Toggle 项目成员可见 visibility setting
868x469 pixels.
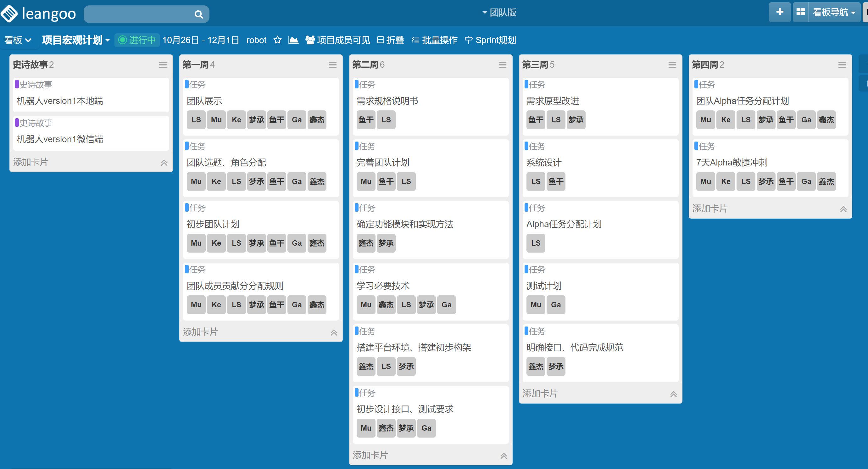[x=338, y=40]
